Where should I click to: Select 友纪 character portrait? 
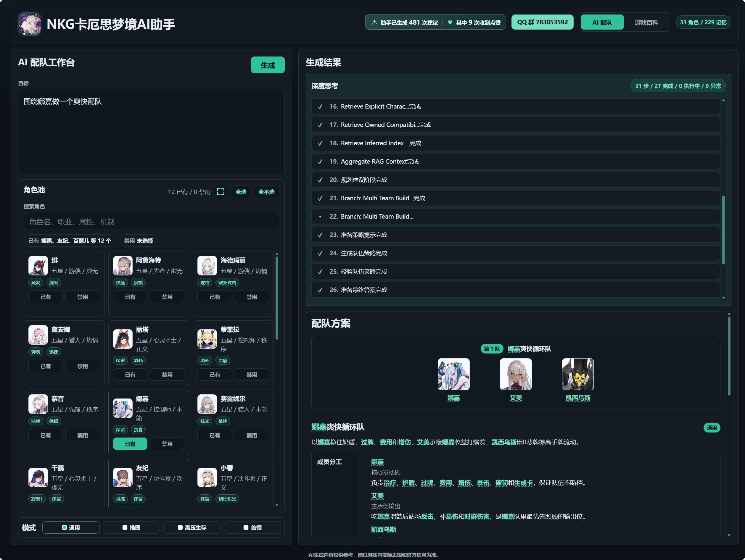tap(123, 477)
